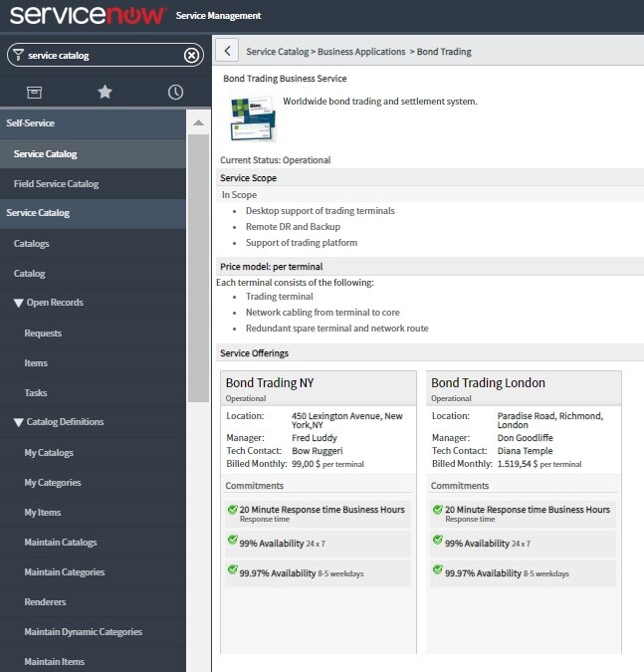The height and width of the screenshot is (672, 644).
Task: Click Business Applications breadcrumb link
Action: [361, 52]
